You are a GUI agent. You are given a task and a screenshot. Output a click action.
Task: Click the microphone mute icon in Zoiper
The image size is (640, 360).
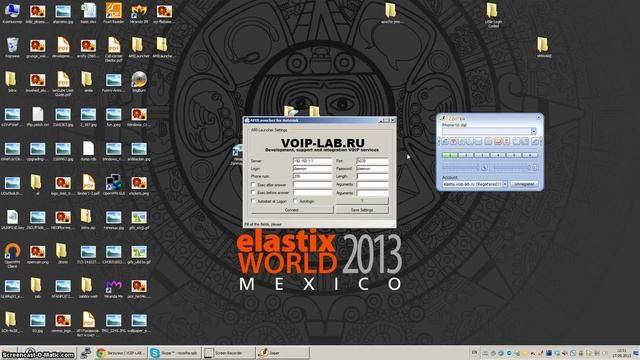(x=484, y=167)
